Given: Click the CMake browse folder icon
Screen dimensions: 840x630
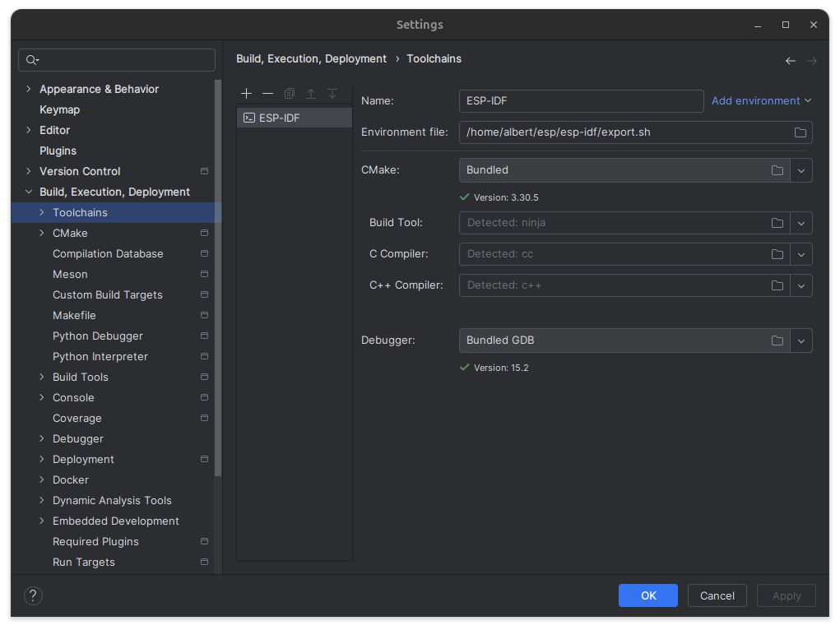Looking at the screenshot, I should [777, 170].
